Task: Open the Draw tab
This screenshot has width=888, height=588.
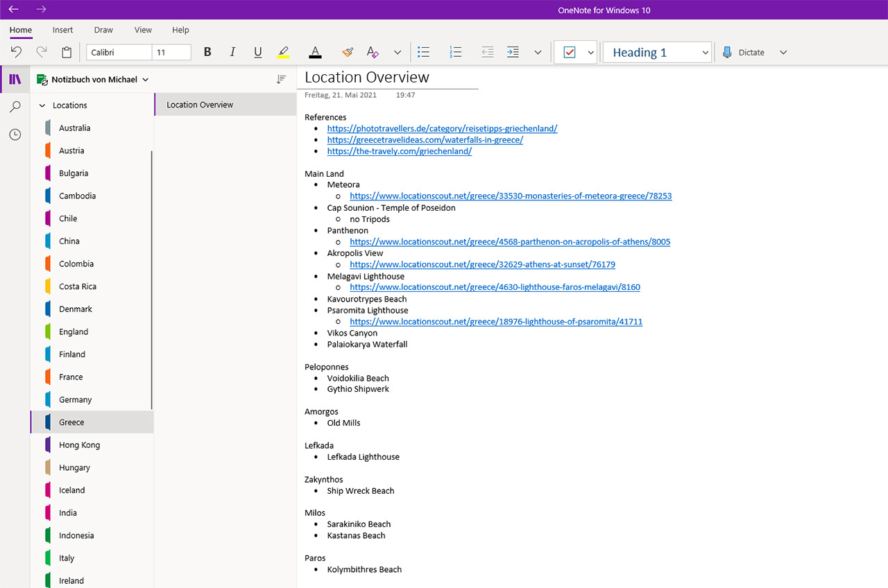Action: pyautogui.click(x=103, y=30)
